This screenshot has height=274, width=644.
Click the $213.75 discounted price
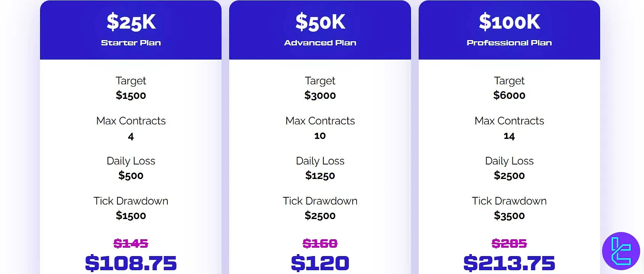click(509, 263)
